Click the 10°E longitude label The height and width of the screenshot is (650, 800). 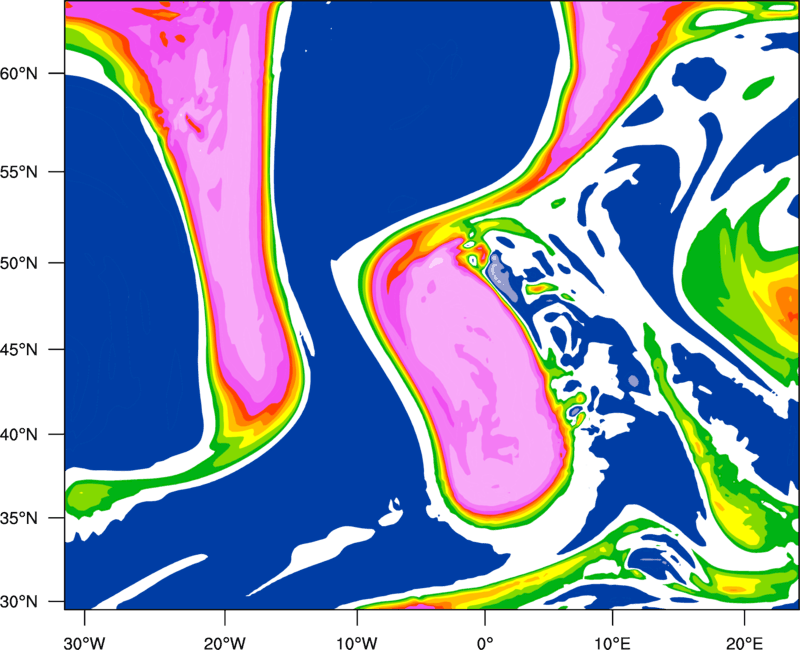613,643
